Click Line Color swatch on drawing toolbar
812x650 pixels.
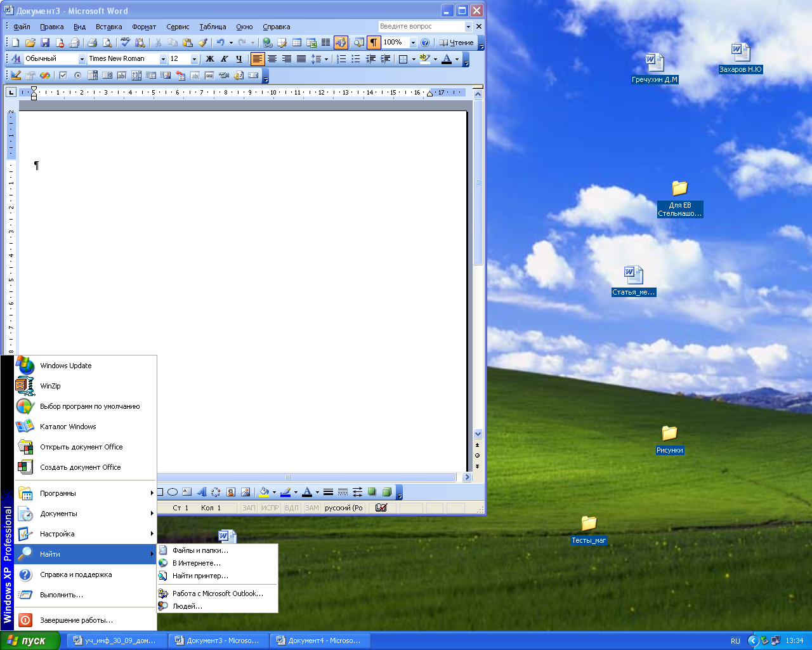pos(285,492)
